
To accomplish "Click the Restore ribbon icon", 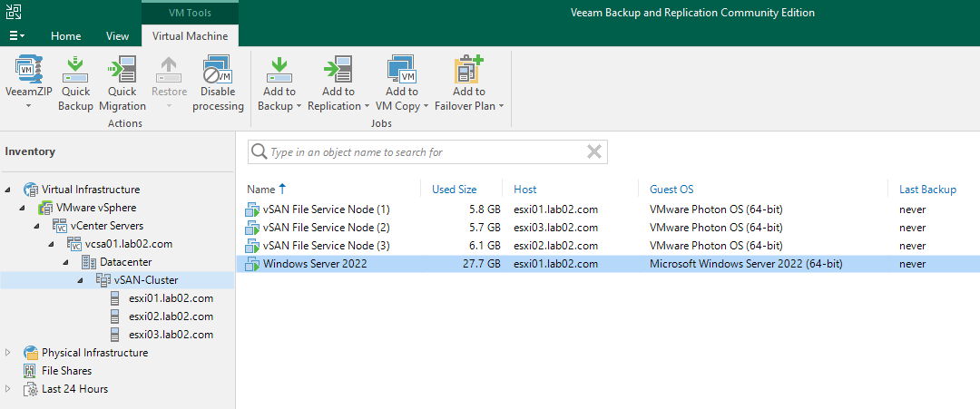I will (170, 68).
